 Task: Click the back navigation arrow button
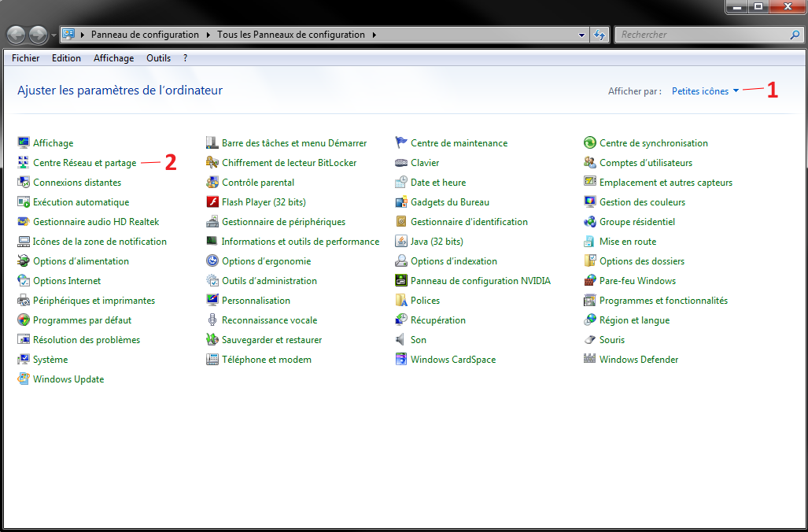coord(17,35)
